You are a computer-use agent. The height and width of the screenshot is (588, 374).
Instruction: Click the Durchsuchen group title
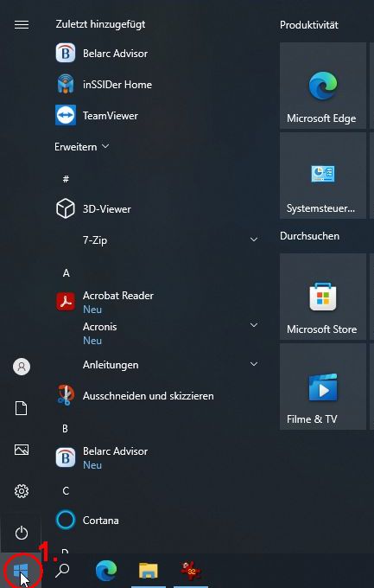click(309, 236)
